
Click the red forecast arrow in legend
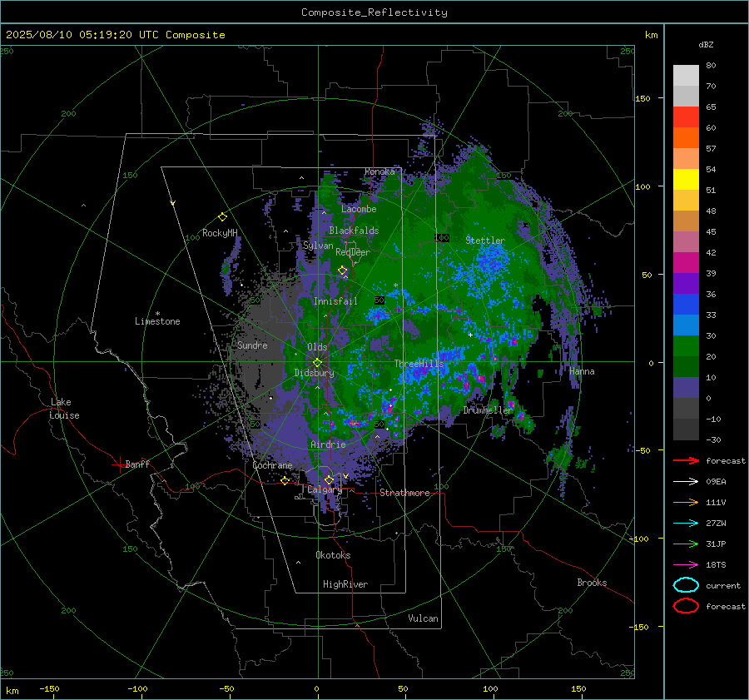pos(686,460)
